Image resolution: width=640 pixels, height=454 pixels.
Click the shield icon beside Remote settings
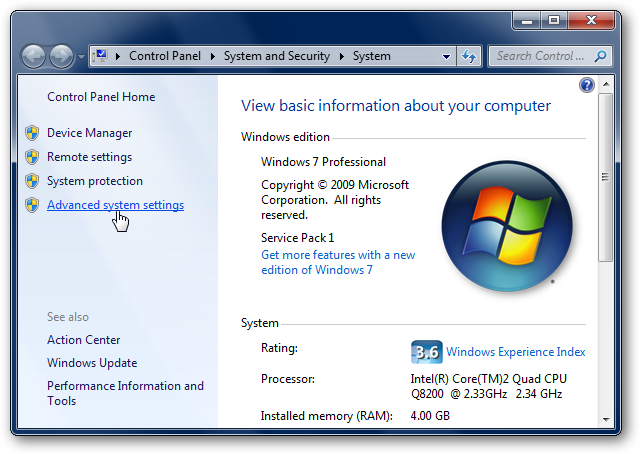[x=32, y=157]
